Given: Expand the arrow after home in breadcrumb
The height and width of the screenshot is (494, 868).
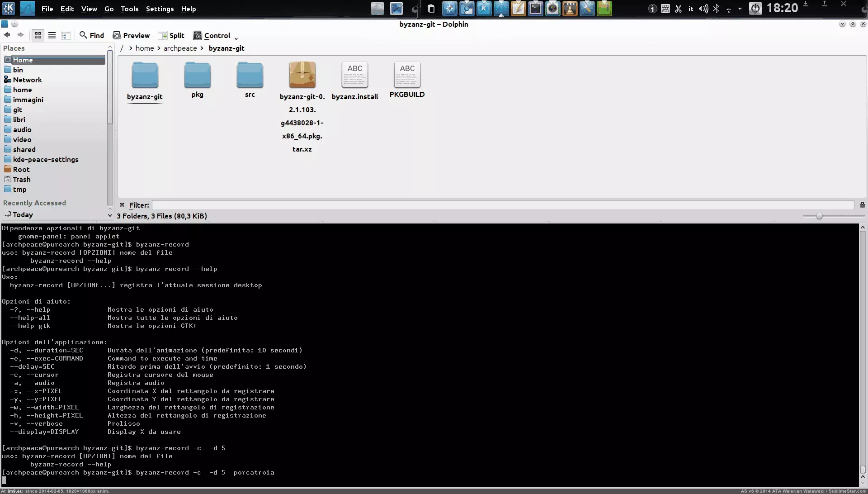Looking at the screenshot, I should [x=159, y=48].
